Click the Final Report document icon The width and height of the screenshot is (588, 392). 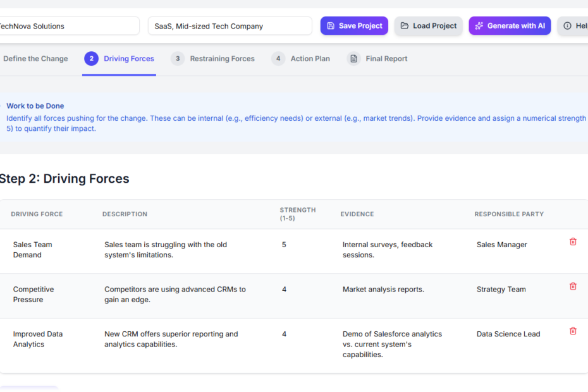[354, 59]
